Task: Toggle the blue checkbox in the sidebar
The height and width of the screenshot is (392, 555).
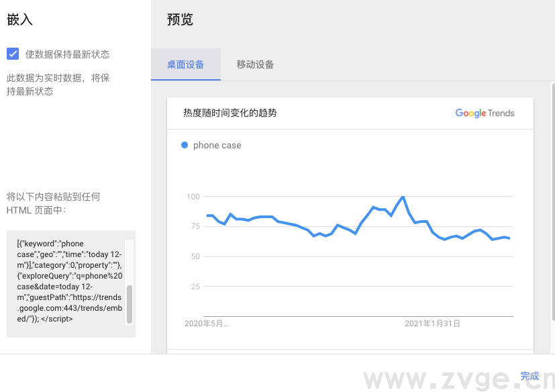Action: pyautogui.click(x=13, y=54)
